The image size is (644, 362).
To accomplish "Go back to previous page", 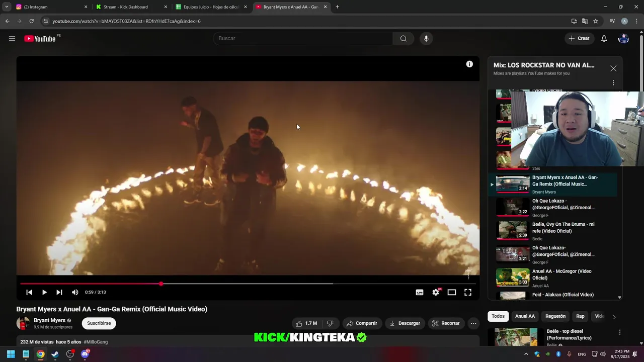I will (x=7, y=21).
